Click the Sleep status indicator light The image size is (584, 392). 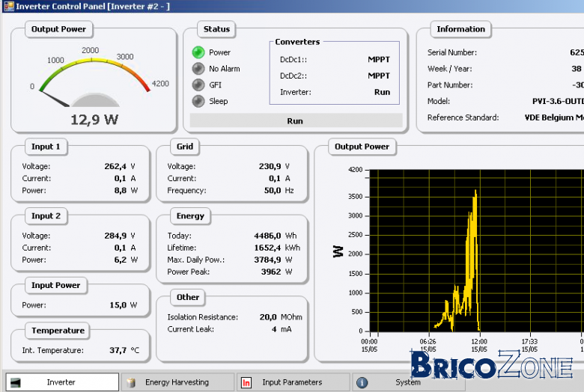[x=198, y=101]
